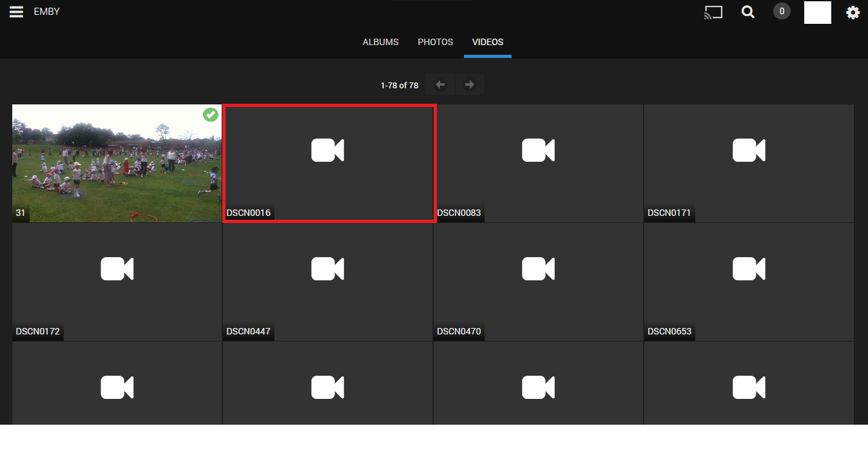The image size is (868, 464).
Task: Select the DSCN0447 video
Action: [327, 269]
